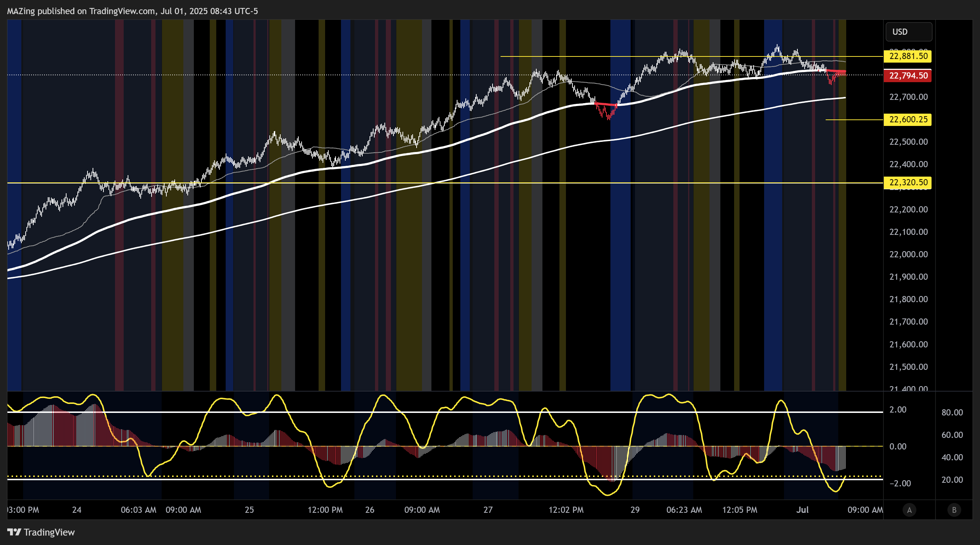Click the 22,200.00 price axis tick
This screenshot has height=545, width=980.
point(908,209)
